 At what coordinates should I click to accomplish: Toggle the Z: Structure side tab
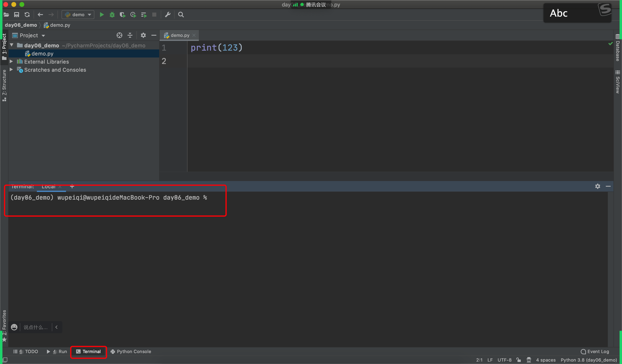(4, 85)
